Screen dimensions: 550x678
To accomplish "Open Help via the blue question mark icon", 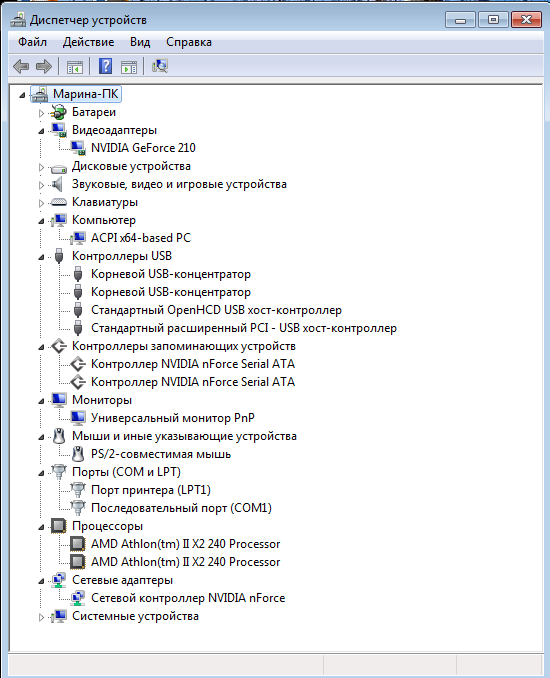I will [106, 66].
